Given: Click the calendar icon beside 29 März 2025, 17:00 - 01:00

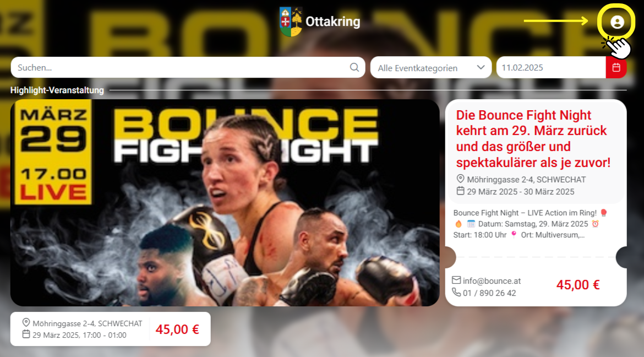Looking at the screenshot, I should click(26, 334).
